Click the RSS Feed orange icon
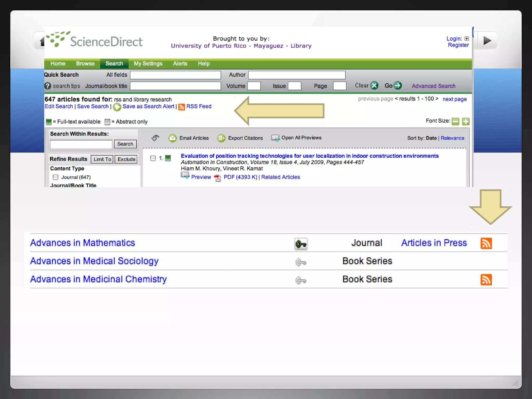532x399 pixels. click(x=182, y=107)
